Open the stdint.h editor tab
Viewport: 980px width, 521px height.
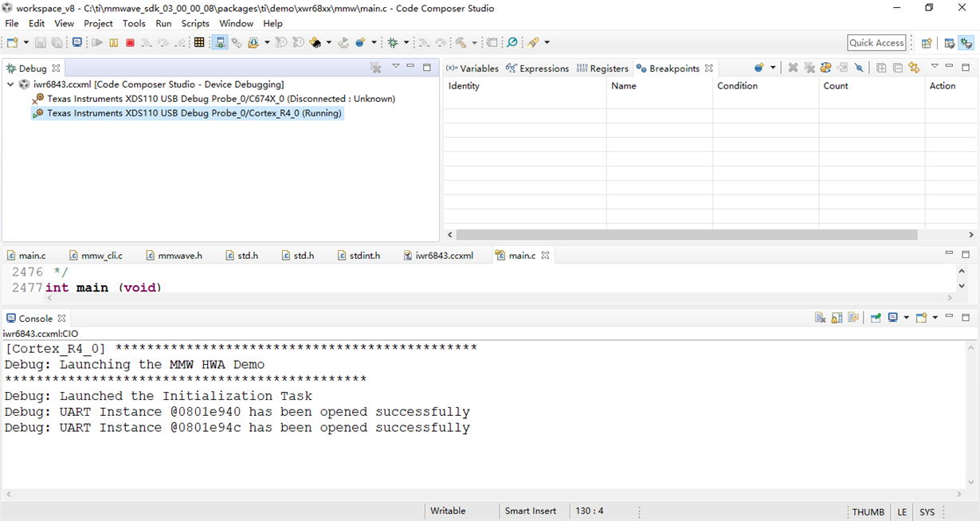coord(359,256)
